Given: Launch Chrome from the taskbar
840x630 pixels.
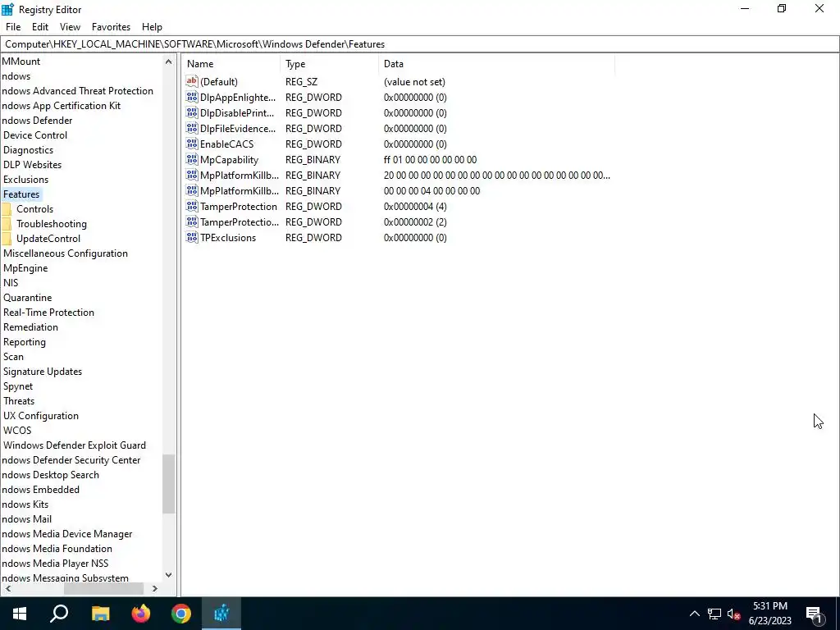Looking at the screenshot, I should point(181,614).
